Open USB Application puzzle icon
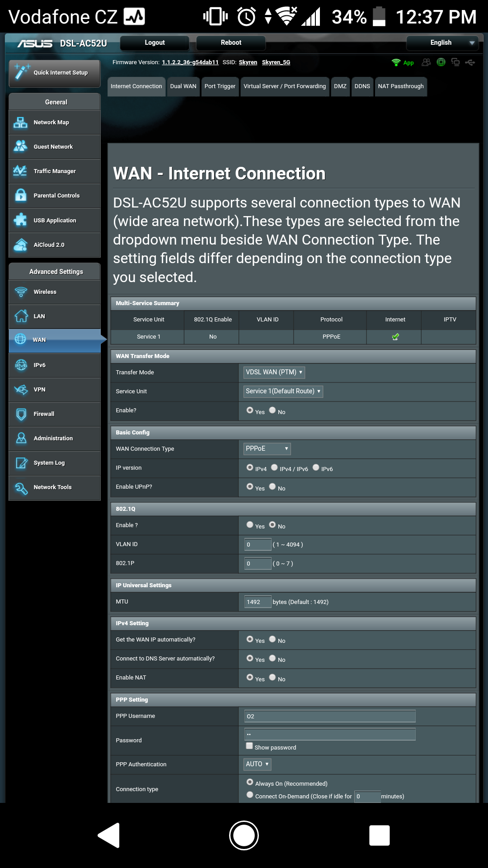 pos(20,220)
